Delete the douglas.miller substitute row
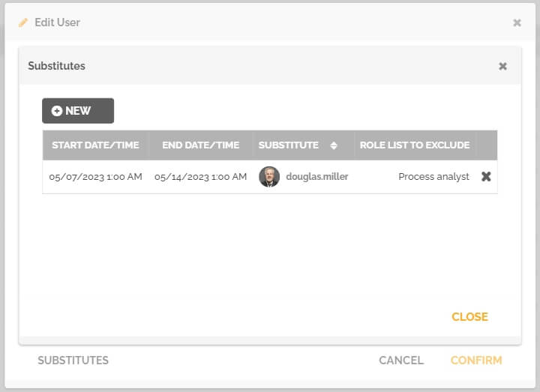This screenshot has width=540, height=392. (x=486, y=177)
